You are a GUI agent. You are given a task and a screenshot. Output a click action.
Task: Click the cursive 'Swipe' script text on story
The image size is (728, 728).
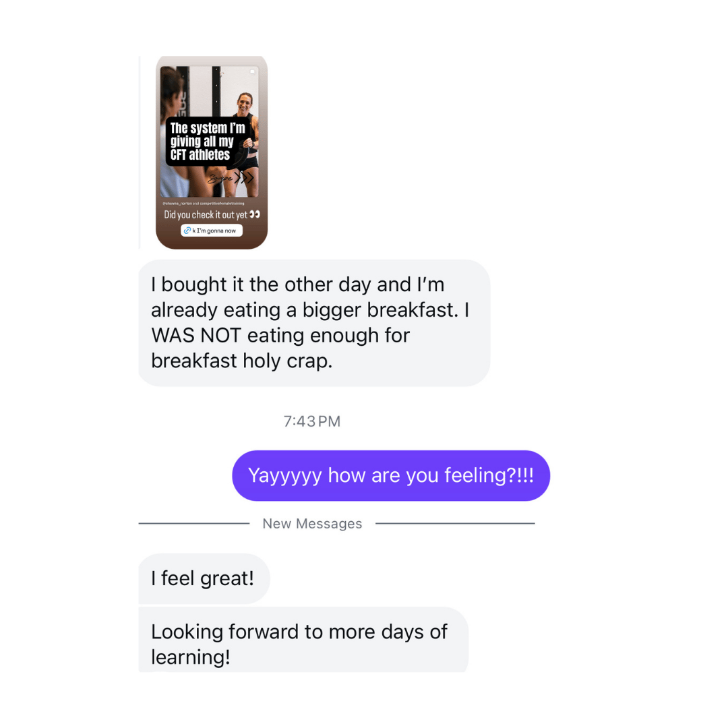click(220, 178)
